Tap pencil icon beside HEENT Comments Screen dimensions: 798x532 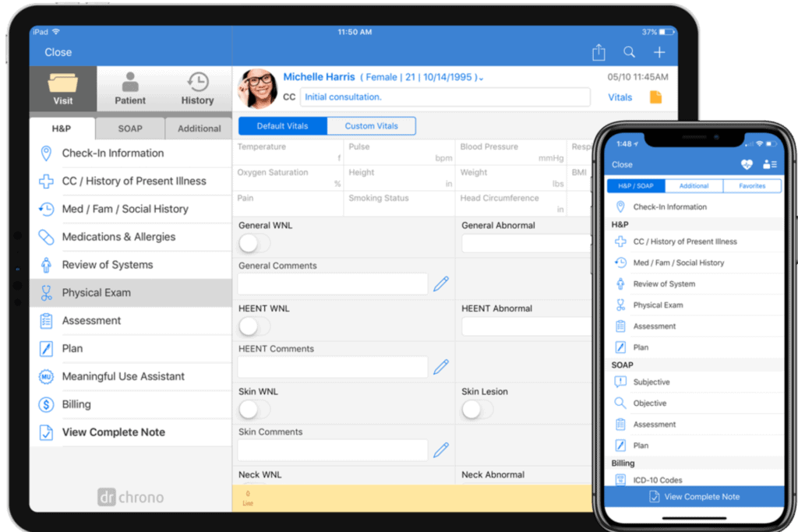coord(441,367)
